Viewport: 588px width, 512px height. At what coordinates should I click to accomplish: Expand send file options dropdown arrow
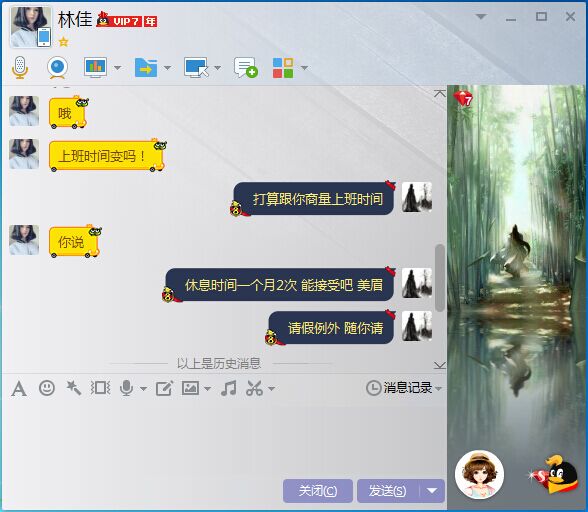tap(167, 68)
